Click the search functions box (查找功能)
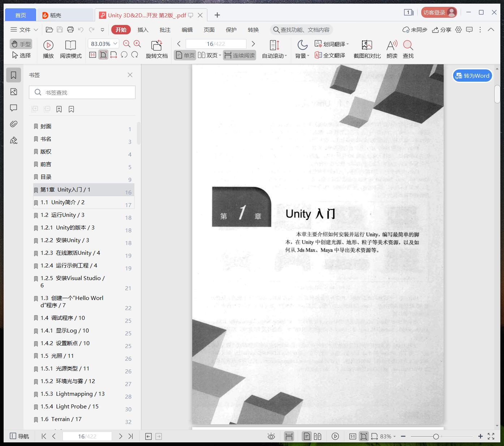504x446 pixels. click(x=301, y=30)
